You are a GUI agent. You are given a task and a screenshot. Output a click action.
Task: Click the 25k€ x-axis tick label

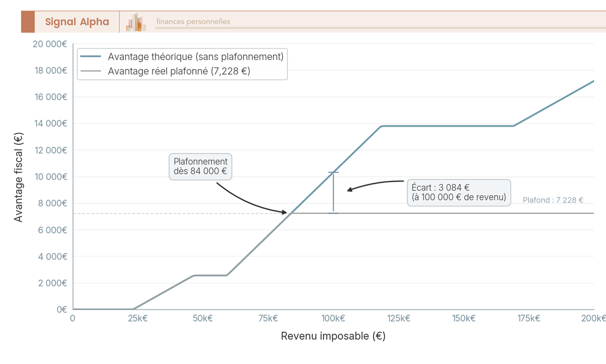click(138, 319)
